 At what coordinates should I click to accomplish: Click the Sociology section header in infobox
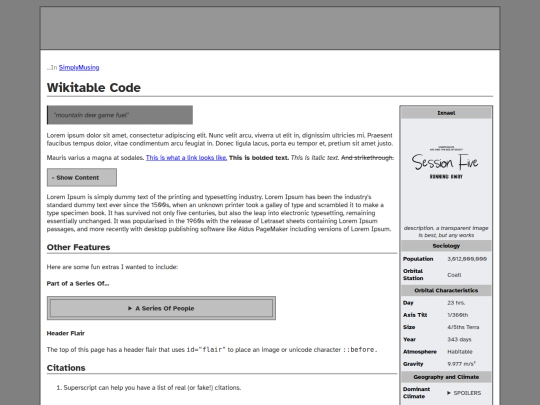[x=446, y=246]
